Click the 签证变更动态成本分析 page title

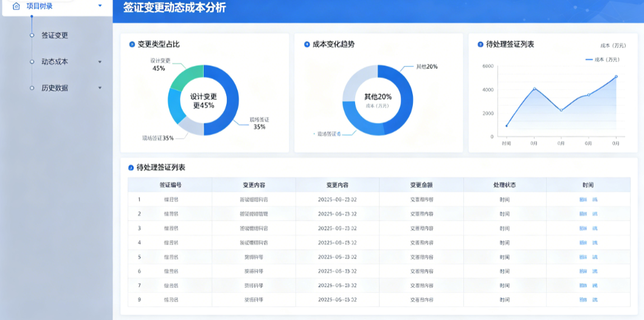pos(175,7)
